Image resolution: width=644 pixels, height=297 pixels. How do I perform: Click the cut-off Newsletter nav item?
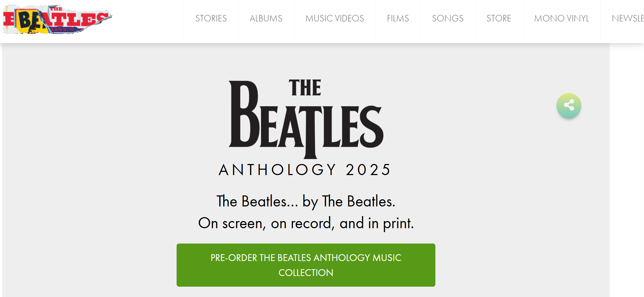click(627, 19)
